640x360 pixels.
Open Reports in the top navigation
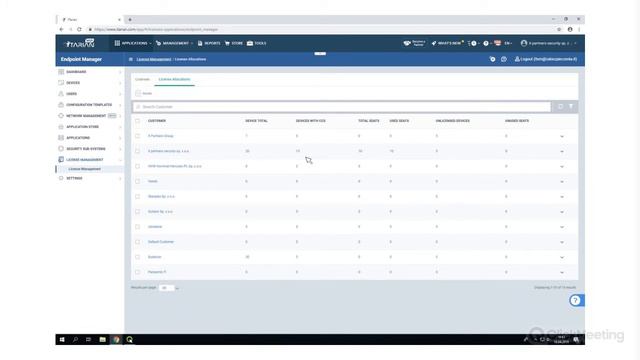pyautogui.click(x=209, y=43)
